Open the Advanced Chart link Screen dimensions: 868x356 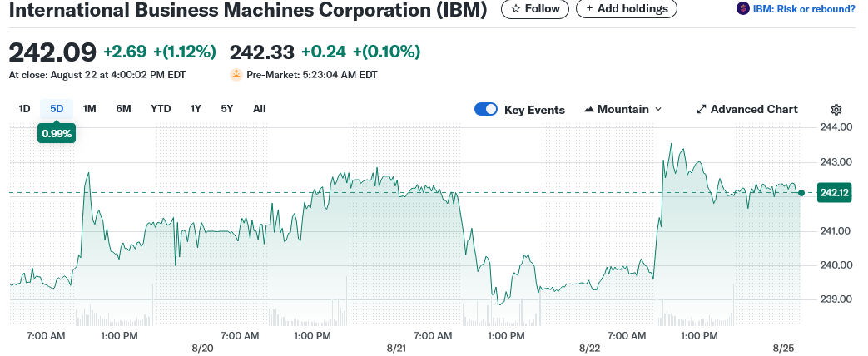tap(746, 109)
